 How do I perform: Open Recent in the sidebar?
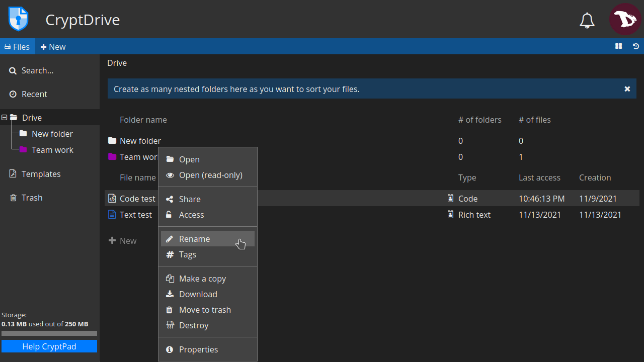[50, 94]
